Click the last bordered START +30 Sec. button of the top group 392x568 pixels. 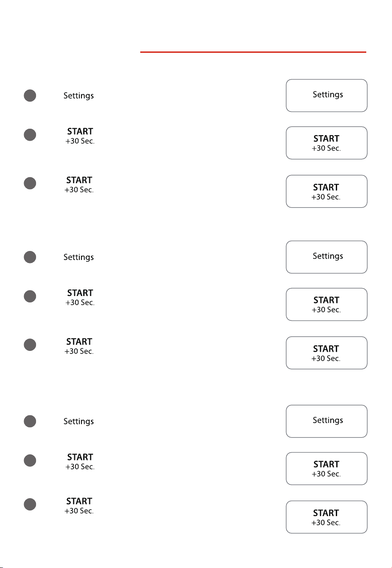326,191
